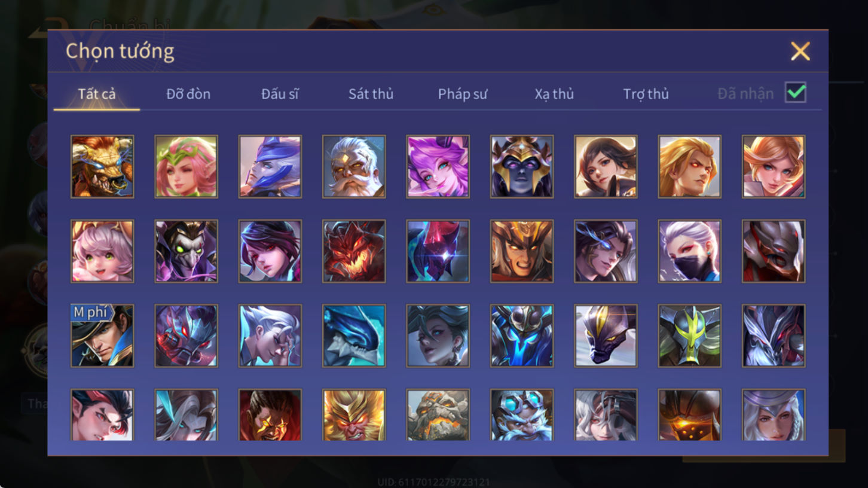The height and width of the screenshot is (488, 868).
Task: Pick the green-masked armored hero portrait
Action: [x=689, y=335]
